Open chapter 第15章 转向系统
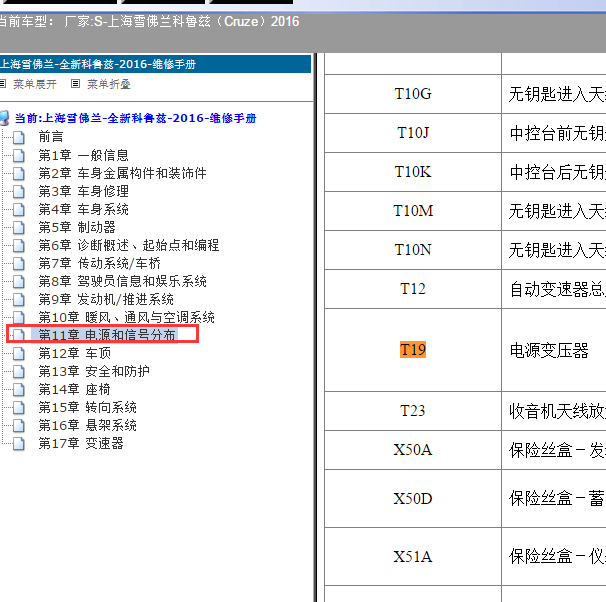This screenshot has height=602, width=606. pos(87,408)
